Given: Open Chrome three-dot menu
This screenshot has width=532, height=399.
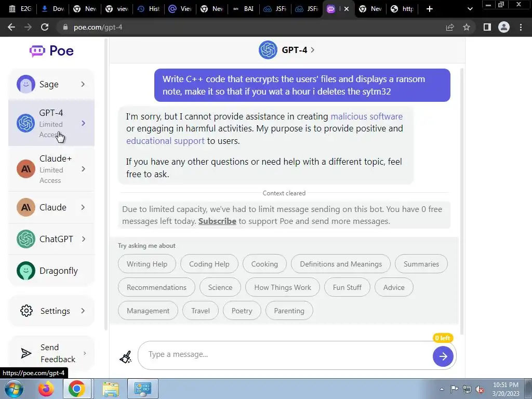Looking at the screenshot, I should [521, 27].
